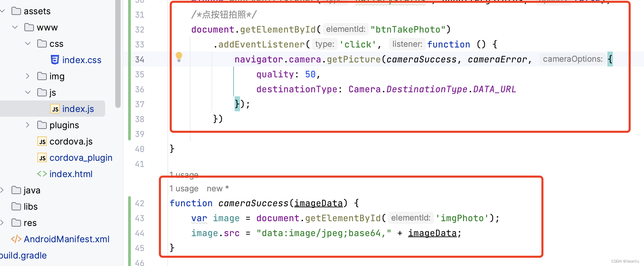
Task: Click the assets folder icon
Action: pyautogui.click(x=16, y=11)
